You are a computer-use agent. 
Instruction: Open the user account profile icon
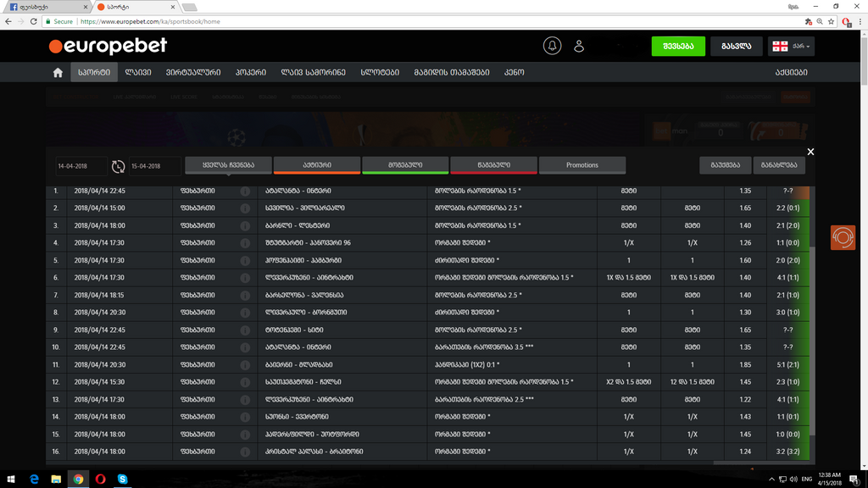(580, 46)
